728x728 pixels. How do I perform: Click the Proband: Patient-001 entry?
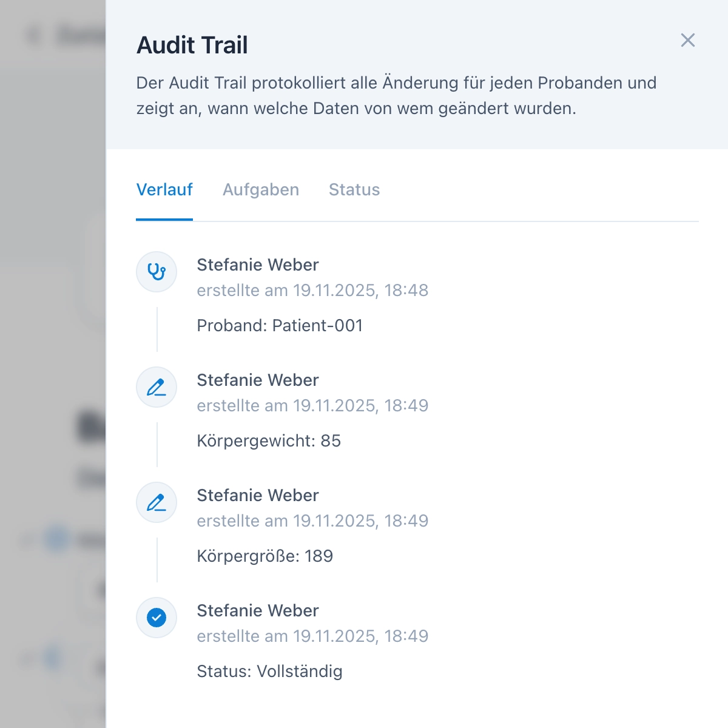tap(280, 325)
